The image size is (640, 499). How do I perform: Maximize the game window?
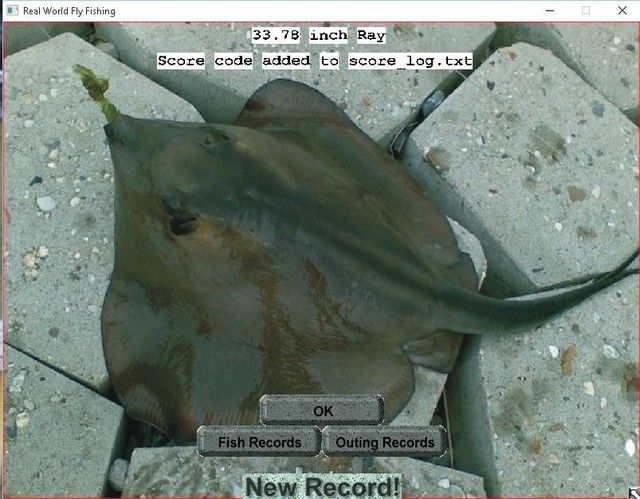point(586,11)
